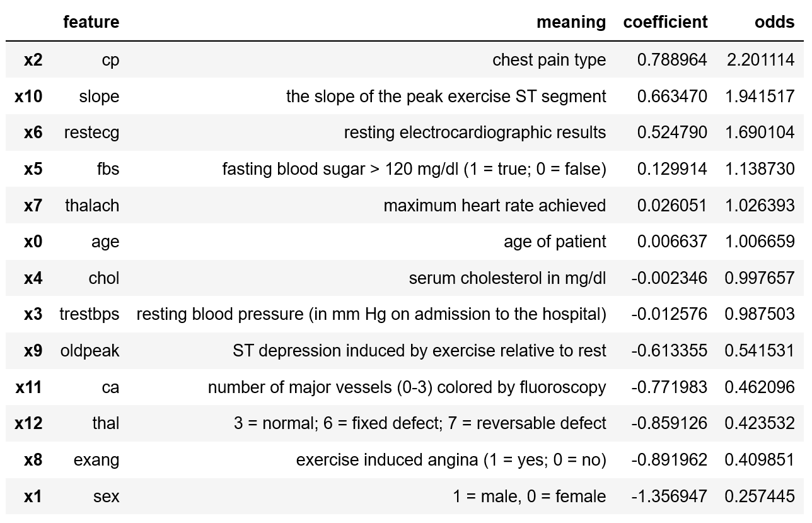Click the exercise induced angina meaning cell
The image size is (812, 523).
click(x=451, y=460)
